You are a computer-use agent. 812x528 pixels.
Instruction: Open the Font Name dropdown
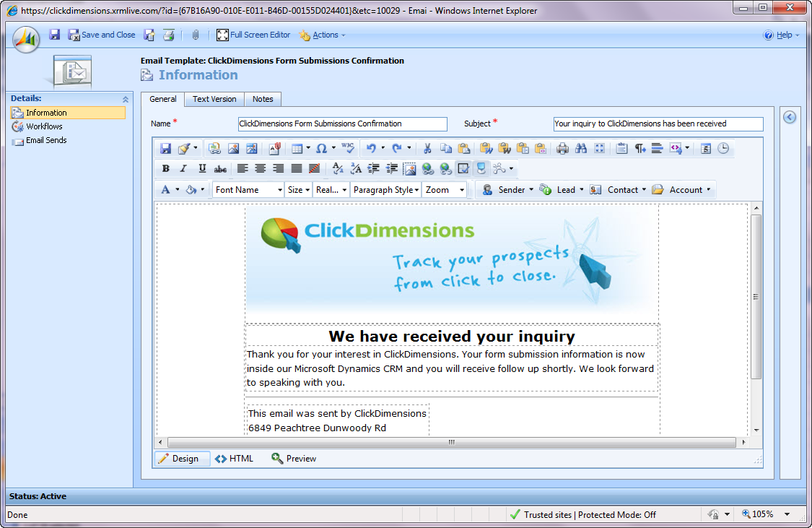pyautogui.click(x=248, y=190)
